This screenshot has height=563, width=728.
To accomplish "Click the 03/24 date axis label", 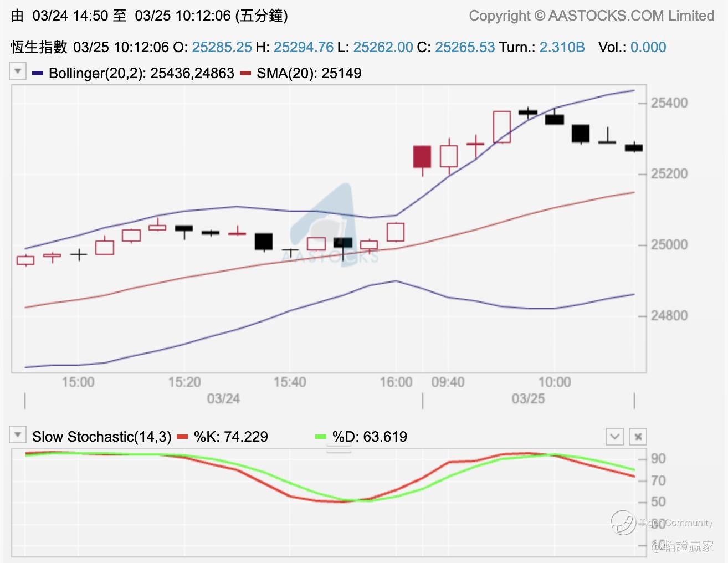I will (x=223, y=399).
